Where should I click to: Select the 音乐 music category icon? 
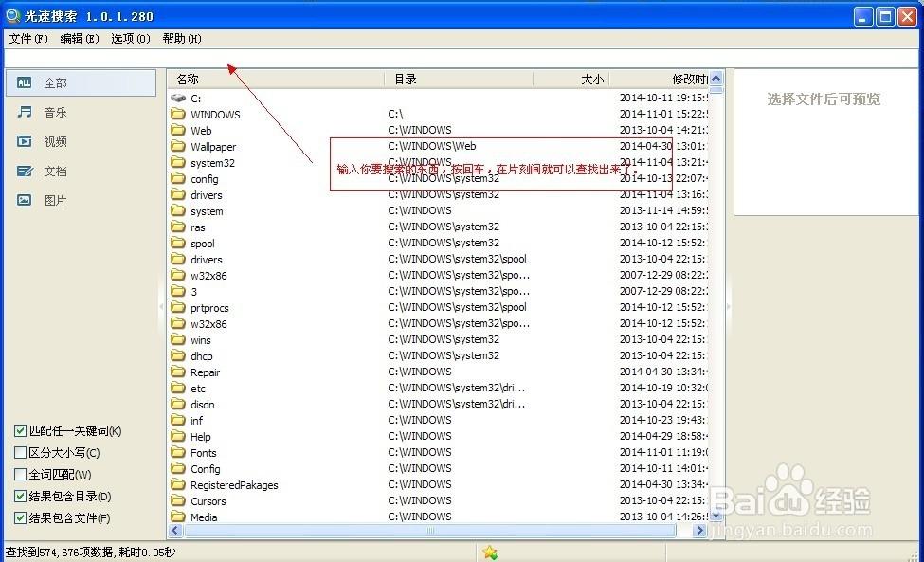click(24, 112)
